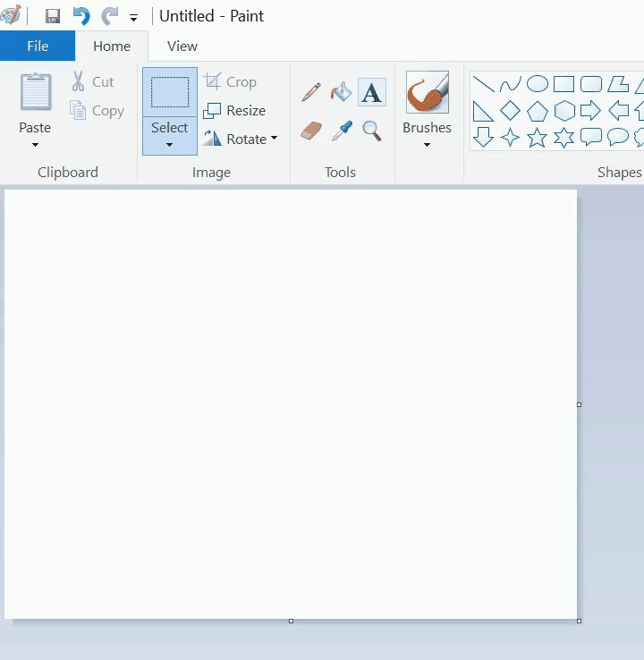The width and height of the screenshot is (644, 660).
Task: Click the Cut button
Action: [x=93, y=81]
